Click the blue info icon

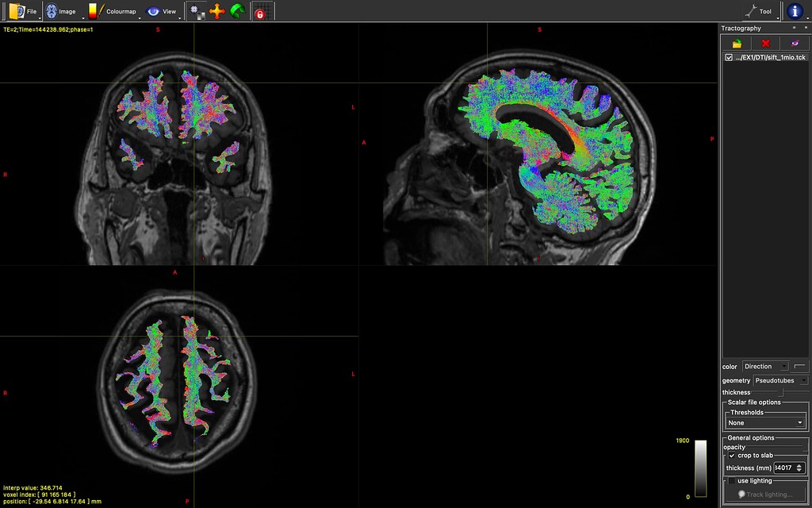[x=796, y=11]
